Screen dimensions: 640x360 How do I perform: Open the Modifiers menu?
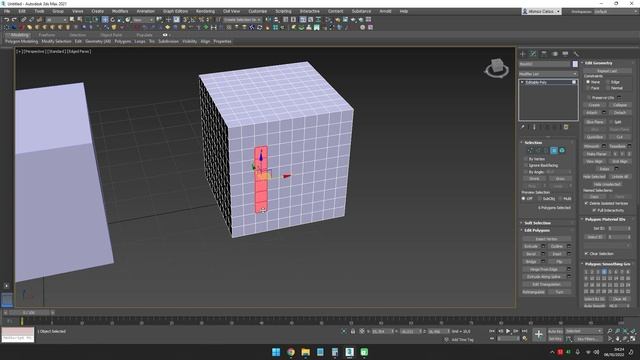point(120,11)
